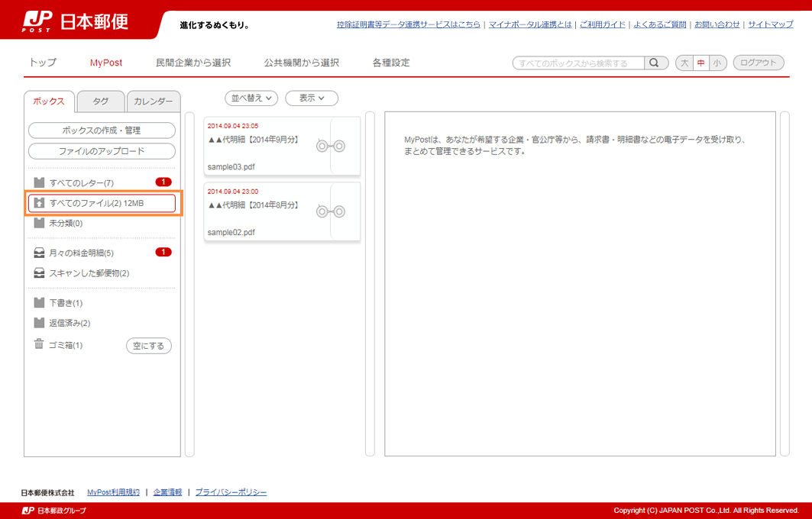Open 企業情報 footer link
The height and width of the screenshot is (519, 812).
coord(168,492)
